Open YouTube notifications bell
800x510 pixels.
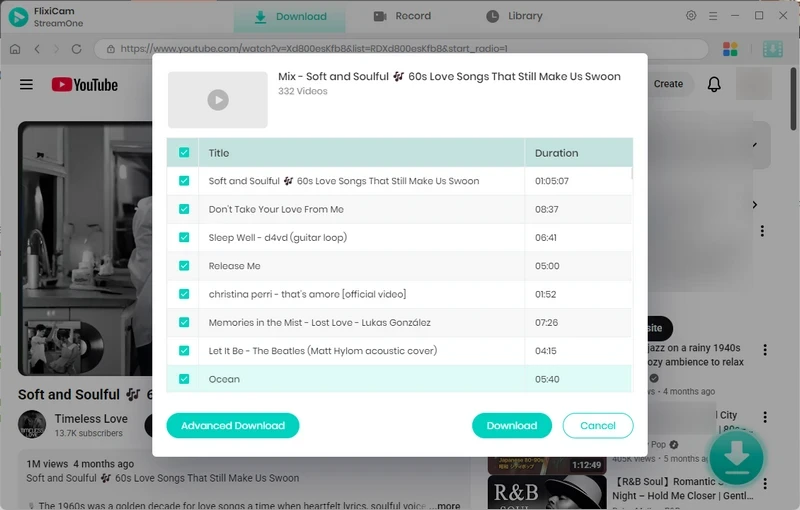pos(714,84)
